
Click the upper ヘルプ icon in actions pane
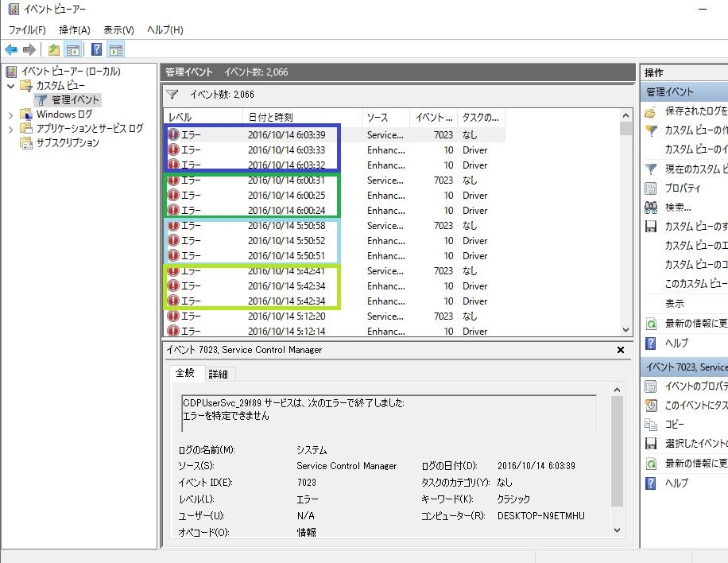651,343
